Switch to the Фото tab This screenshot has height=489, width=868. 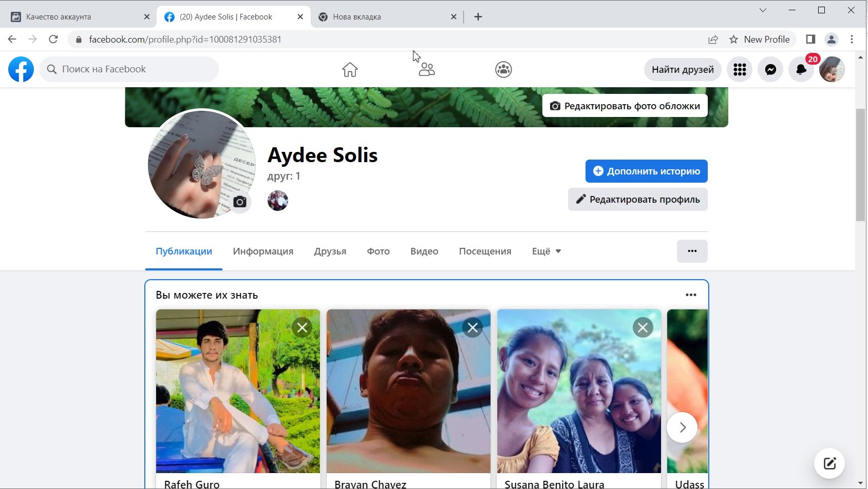click(378, 251)
